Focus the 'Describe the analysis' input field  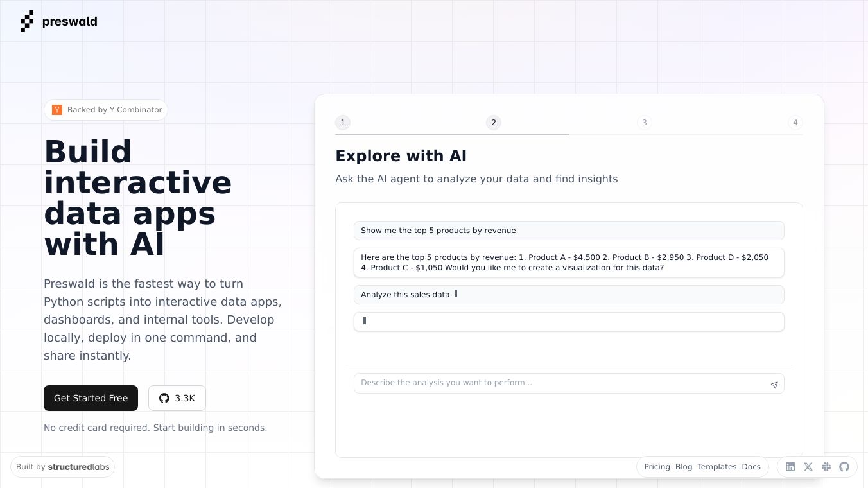tap(569, 383)
